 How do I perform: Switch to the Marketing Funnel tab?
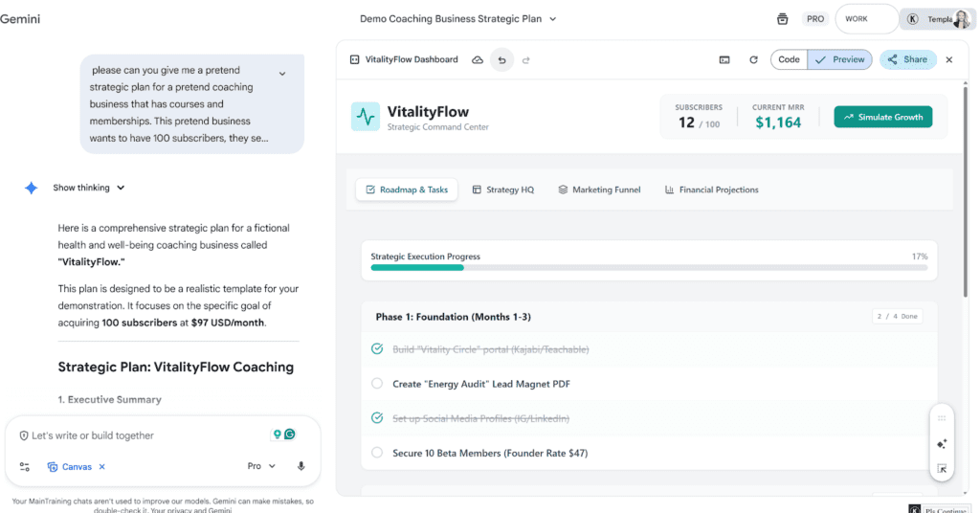[x=599, y=190]
